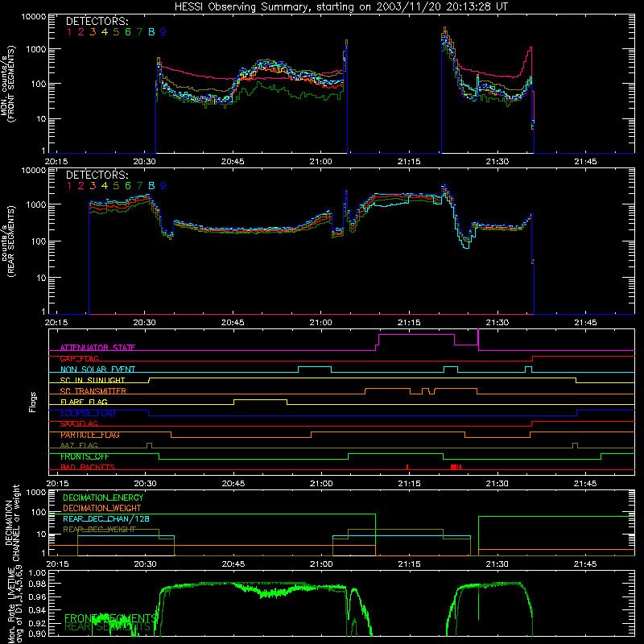Click the REAR_DEC_WEIGHT legend entry
Viewport: 644px width, 644px height.
pyautogui.click(x=99, y=530)
